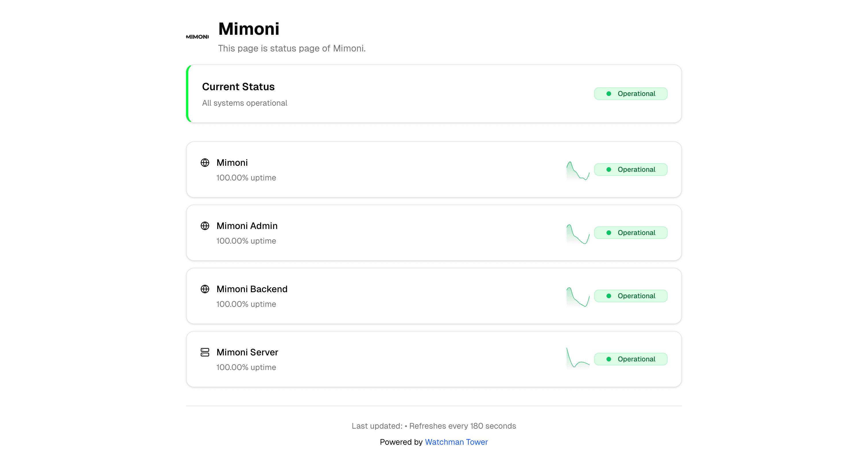
Task: Click the Mimoni page title heading
Action: [x=249, y=29]
